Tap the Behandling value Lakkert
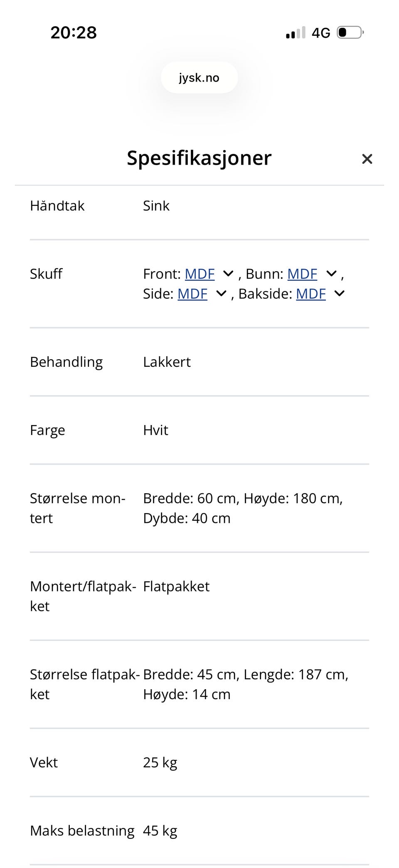The image size is (399, 868). tap(166, 362)
